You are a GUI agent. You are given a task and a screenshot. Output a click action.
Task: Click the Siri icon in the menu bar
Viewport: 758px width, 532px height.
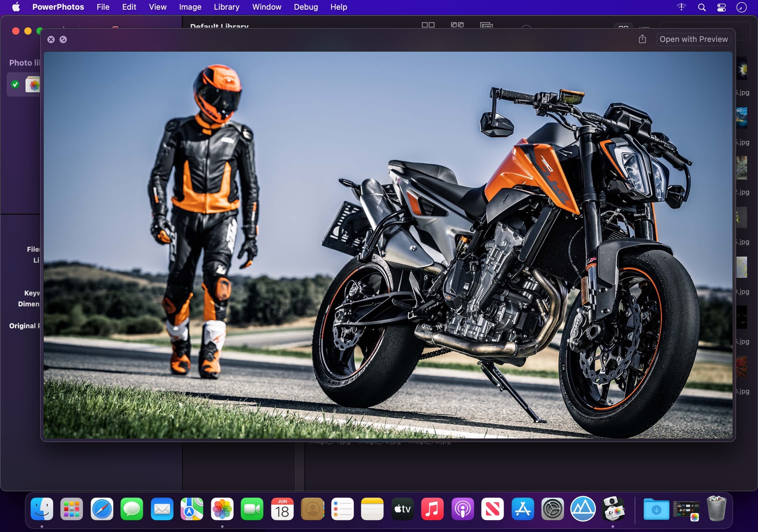[x=741, y=7]
